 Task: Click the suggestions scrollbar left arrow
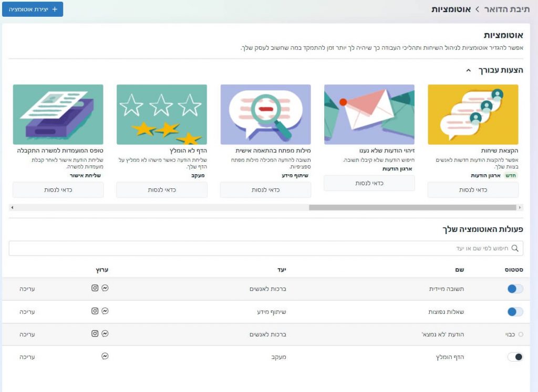click(12, 207)
